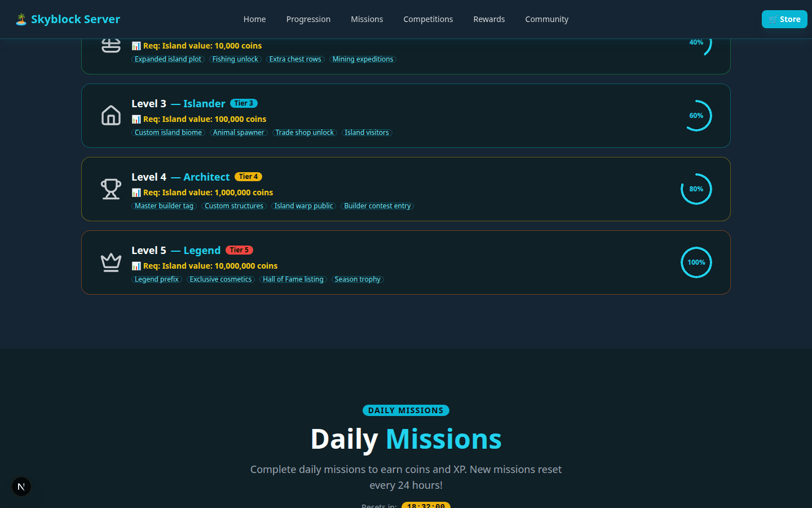
Task: Open the Progression nav menu item
Action: (x=308, y=19)
